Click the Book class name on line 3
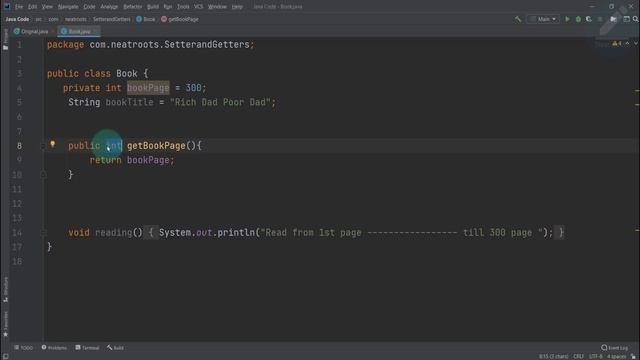This screenshot has height=360, width=640. (127, 73)
